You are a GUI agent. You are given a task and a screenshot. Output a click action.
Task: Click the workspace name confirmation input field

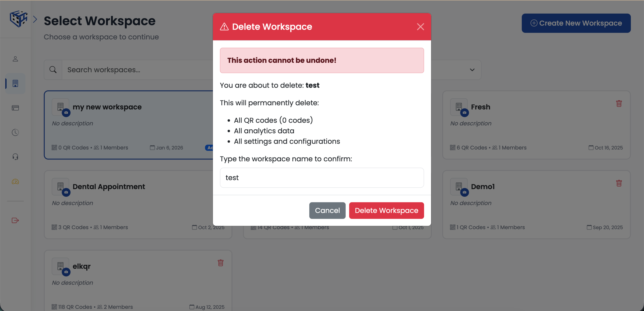322,178
